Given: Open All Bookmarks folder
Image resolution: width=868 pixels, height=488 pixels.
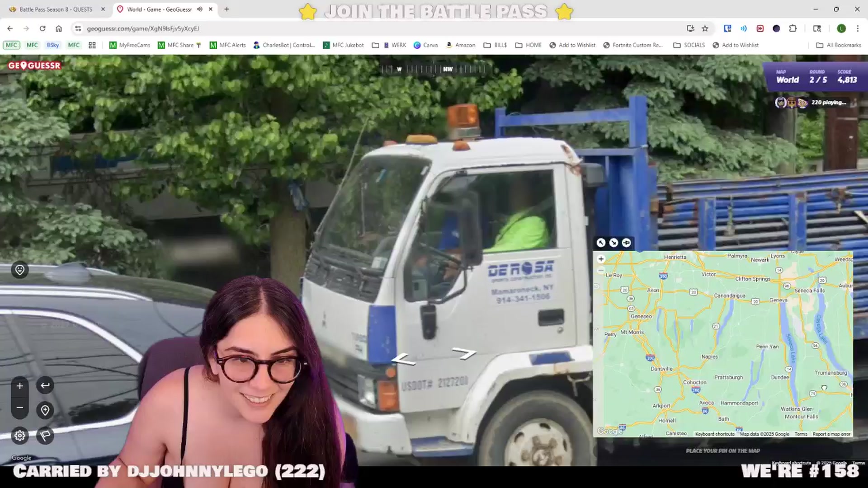Looking at the screenshot, I should [839, 45].
